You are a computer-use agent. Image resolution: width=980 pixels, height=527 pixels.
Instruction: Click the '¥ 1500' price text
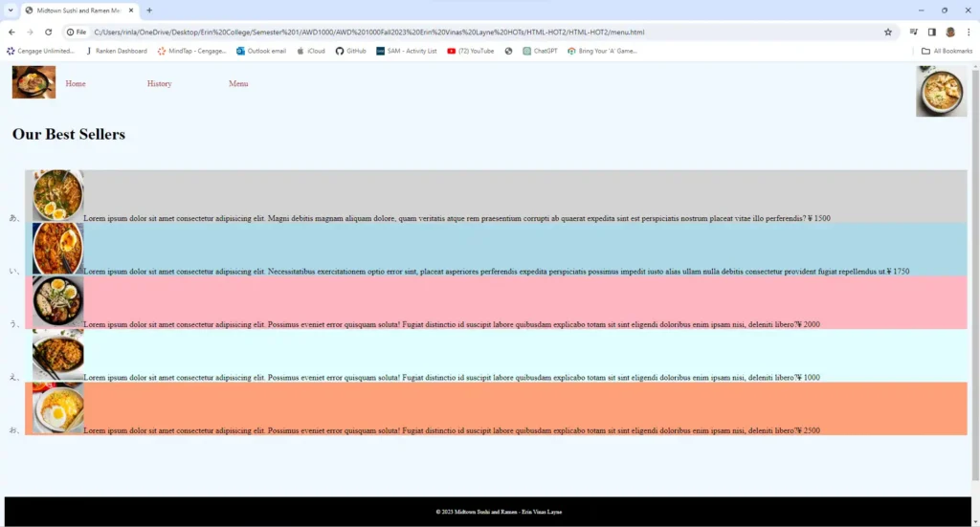click(819, 218)
